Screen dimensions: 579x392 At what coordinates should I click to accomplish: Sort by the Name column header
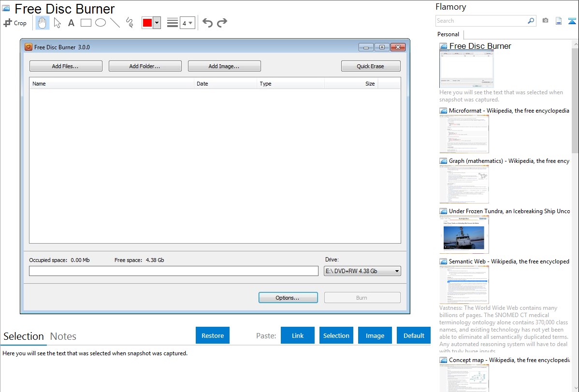[x=112, y=84]
